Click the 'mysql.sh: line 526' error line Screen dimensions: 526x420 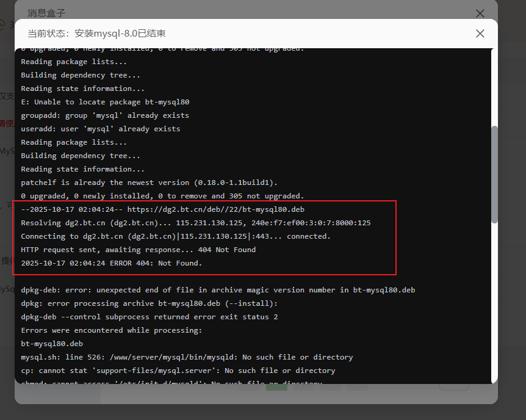click(x=187, y=357)
